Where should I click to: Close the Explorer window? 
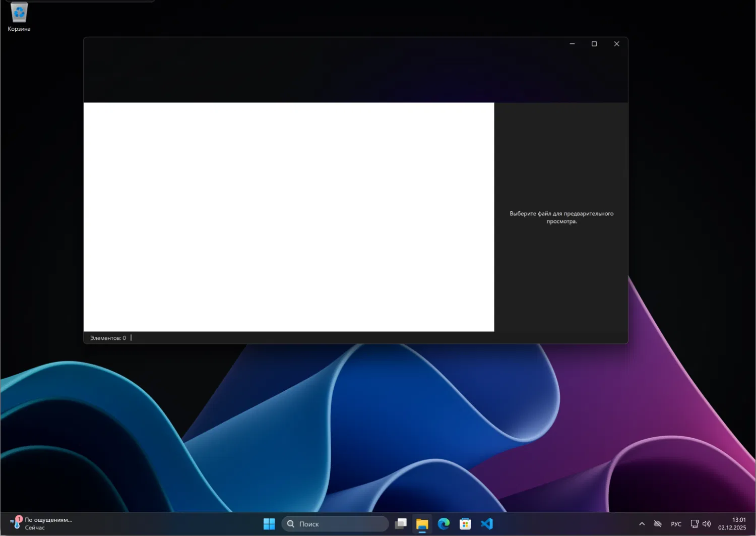(x=616, y=44)
